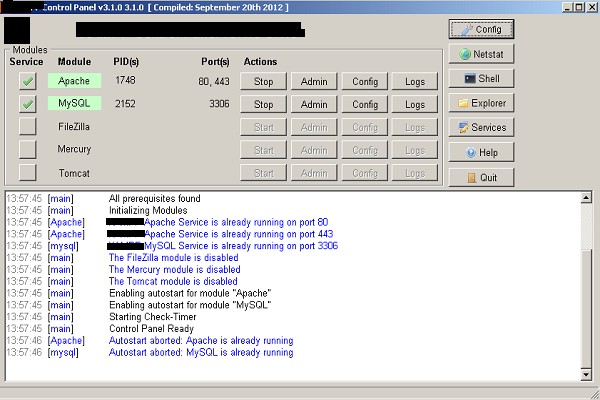This screenshot has width=600, height=400.
Task: Click the Mercury module name
Action: [74, 149]
